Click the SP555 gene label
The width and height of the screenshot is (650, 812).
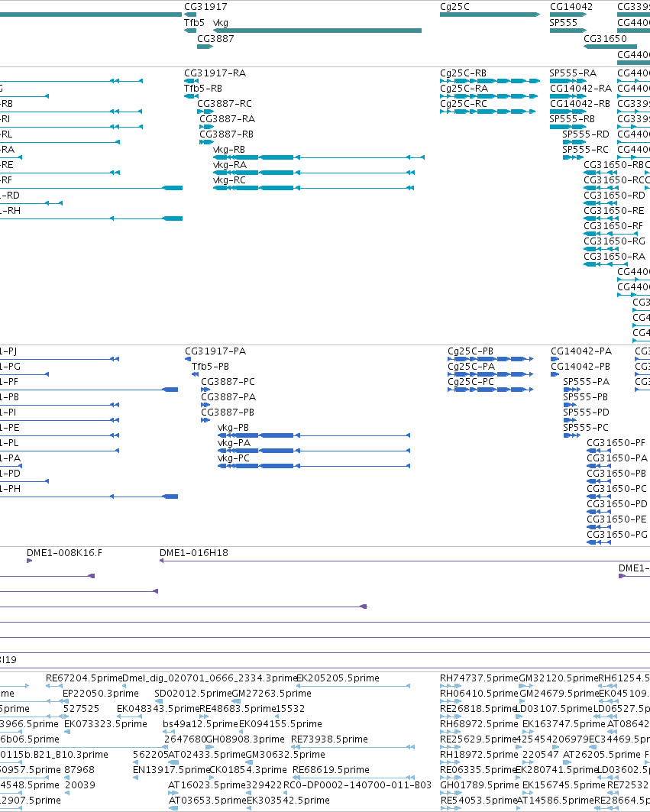pos(564,23)
